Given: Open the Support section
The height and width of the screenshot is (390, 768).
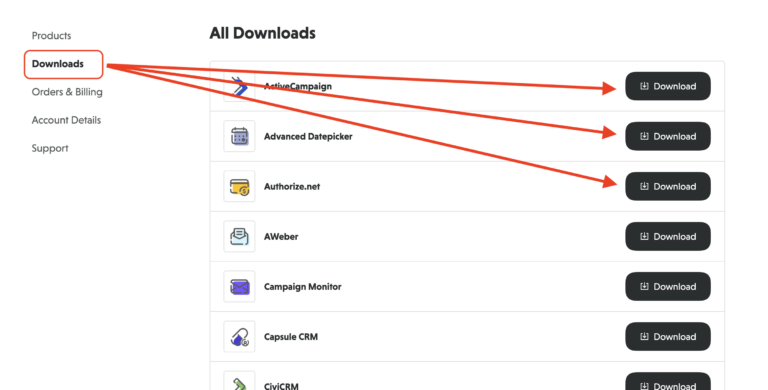Looking at the screenshot, I should [x=50, y=148].
